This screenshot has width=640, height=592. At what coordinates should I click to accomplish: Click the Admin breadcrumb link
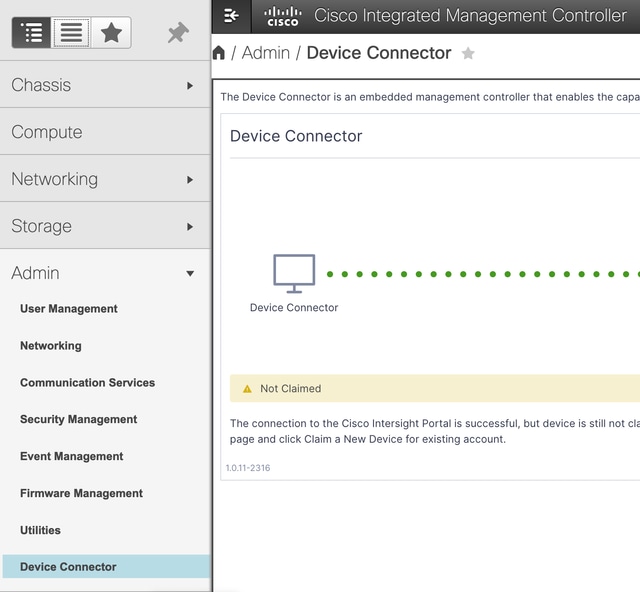coord(266,53)
